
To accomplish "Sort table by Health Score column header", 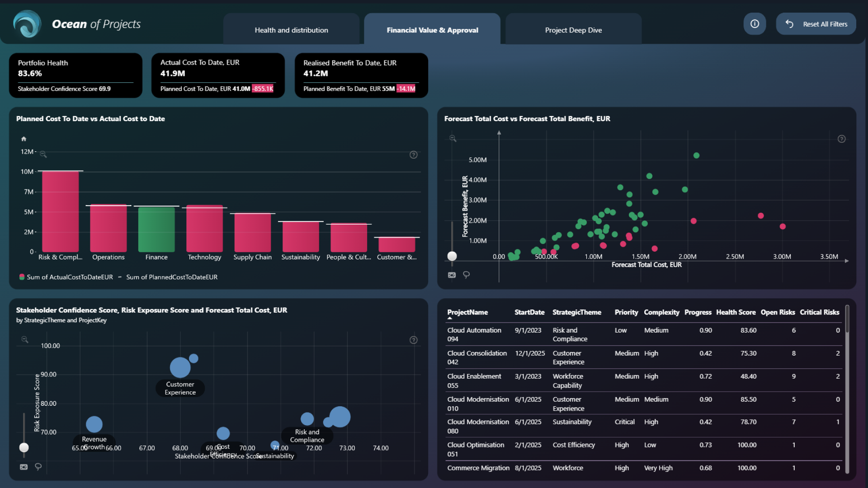I will pos(736,312).
